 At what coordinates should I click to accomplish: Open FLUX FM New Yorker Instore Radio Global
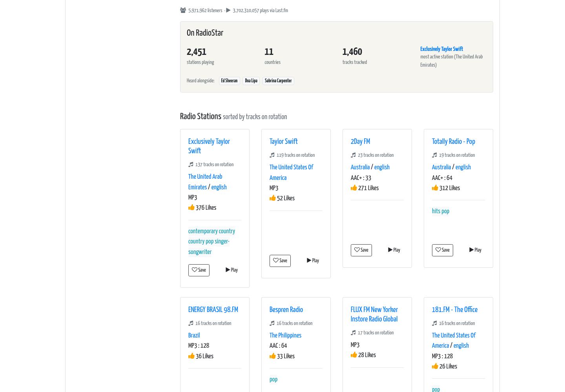point(374,314)
